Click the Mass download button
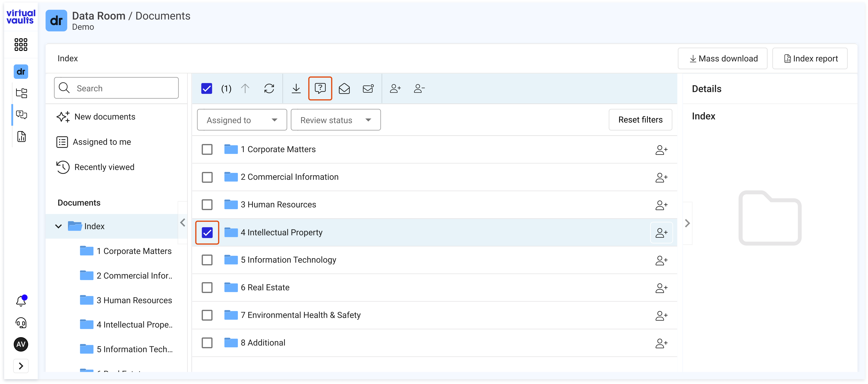868x384 pixels. point(722,58)
